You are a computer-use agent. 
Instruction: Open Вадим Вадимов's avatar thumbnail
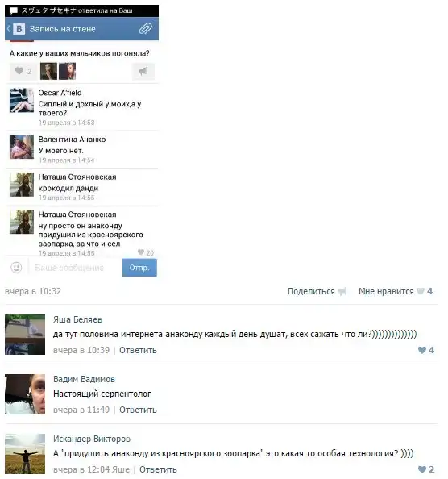pos(25,394)
